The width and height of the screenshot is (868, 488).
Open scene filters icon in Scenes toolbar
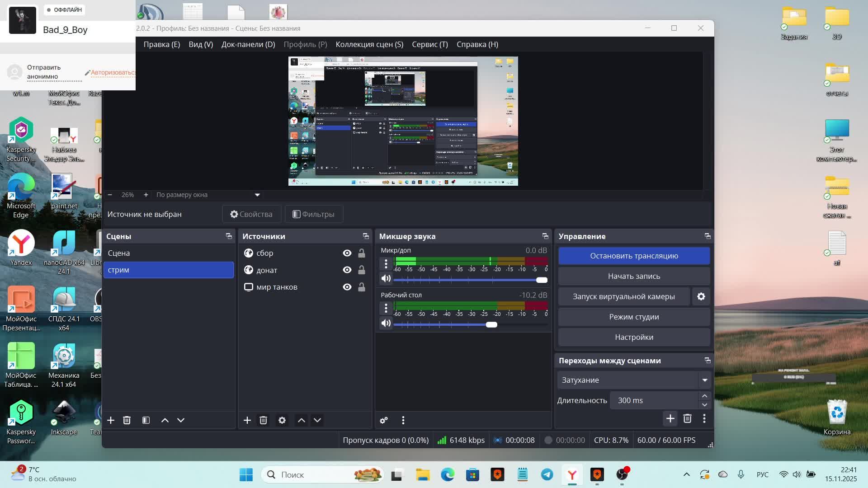(146, 420)
